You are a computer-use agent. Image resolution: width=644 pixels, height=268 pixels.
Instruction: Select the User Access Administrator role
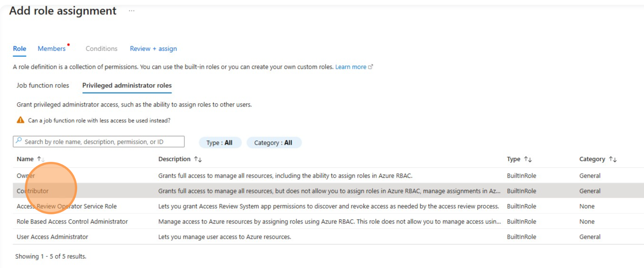click(52, 237)
